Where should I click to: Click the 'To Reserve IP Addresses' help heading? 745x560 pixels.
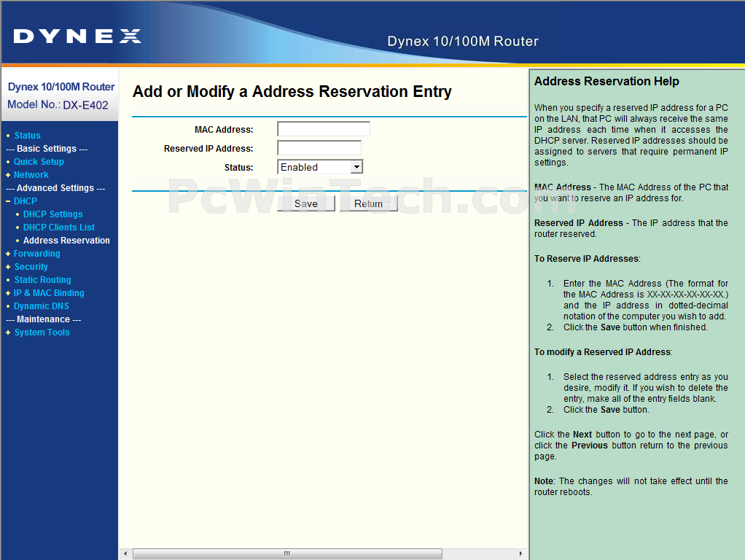click(x=588, y=259)
